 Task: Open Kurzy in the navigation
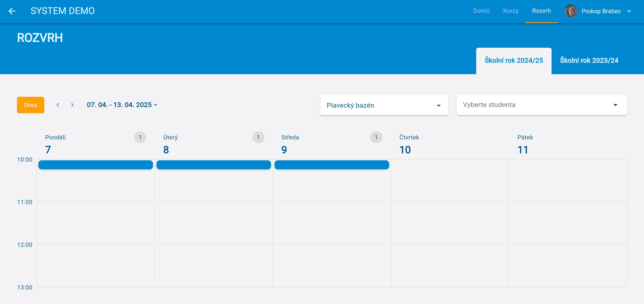tap(510, 11)
